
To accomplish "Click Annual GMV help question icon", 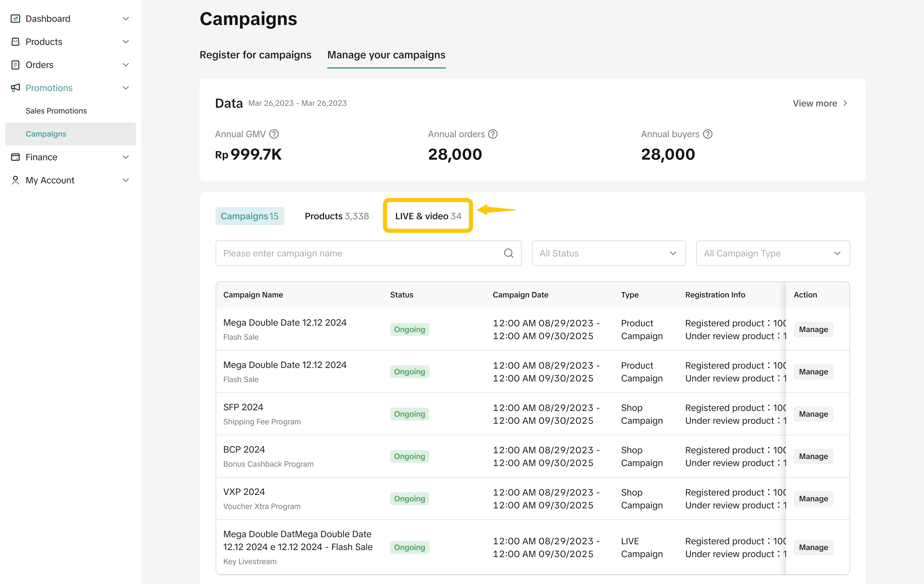I will 274,134.
